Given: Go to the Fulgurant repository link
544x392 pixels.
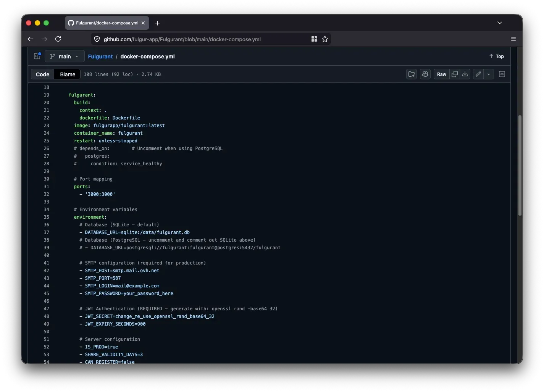Looking at the screenshot, I should click(100, 56).
